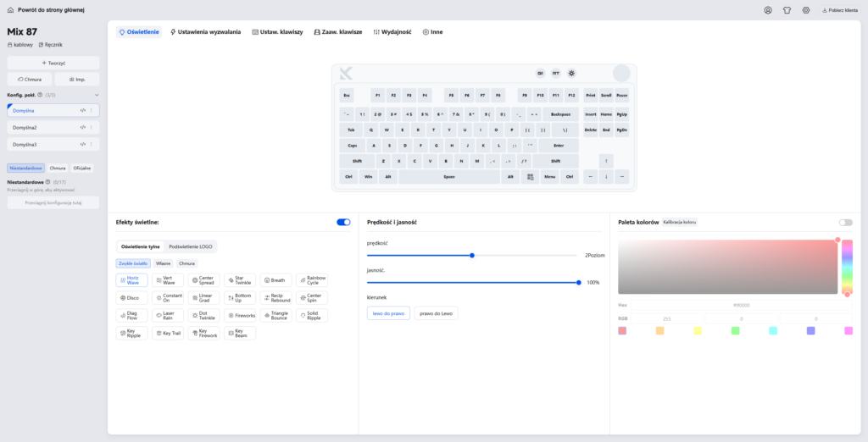
Task: Select the Rainbow Cycle effect
Action: click(x=312, y=280)
